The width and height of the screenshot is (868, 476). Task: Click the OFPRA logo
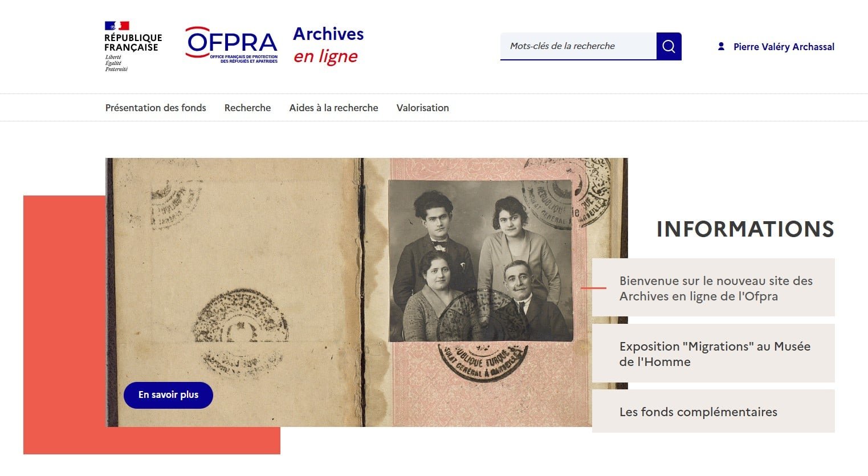(x=231, y=44)
